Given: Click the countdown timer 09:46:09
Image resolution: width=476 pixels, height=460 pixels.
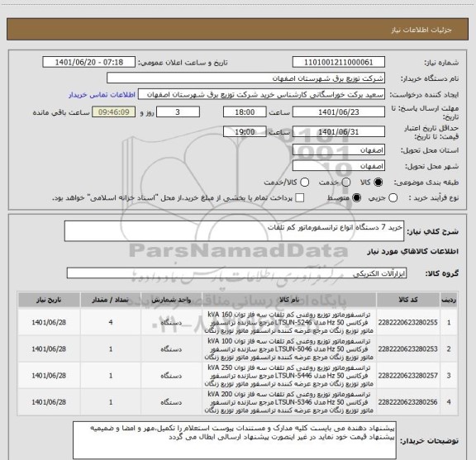Looking at the screenshot, I should click(x=114, y=112).
